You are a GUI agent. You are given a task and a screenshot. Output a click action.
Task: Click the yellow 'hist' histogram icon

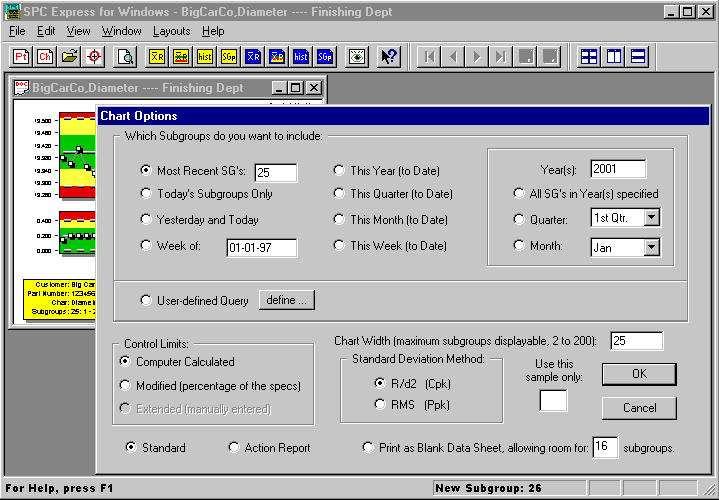click(x=205, y=56)
